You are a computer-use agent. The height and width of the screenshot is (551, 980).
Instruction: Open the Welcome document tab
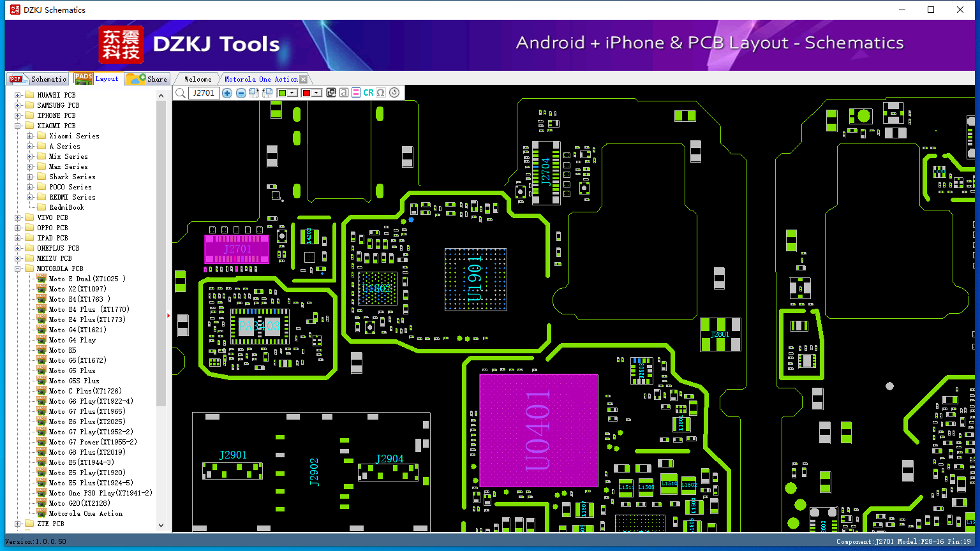pyautogui.click(x=198, y=79)
